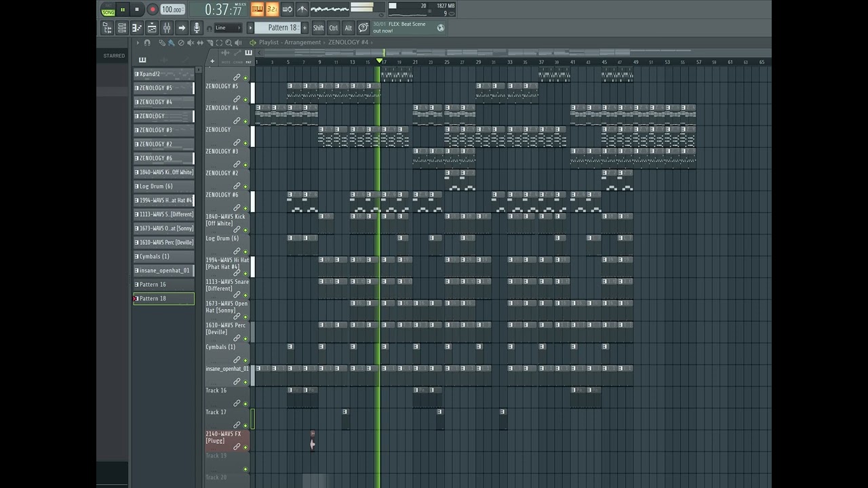This screenshot has width=868, height=488.
Task: Click the playlist add track plus
Action: pyautogui.click(x=212, y=61)
